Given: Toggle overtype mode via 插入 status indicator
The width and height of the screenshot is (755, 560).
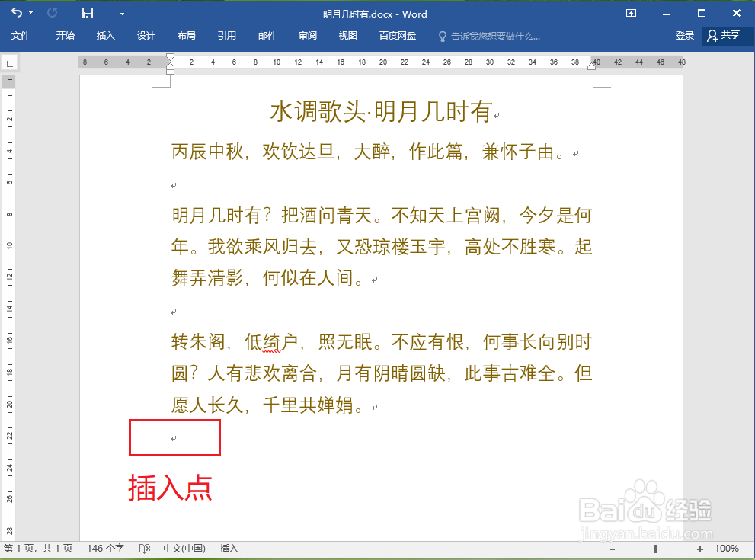Looking at the screenshot, I should click(228, 548).
